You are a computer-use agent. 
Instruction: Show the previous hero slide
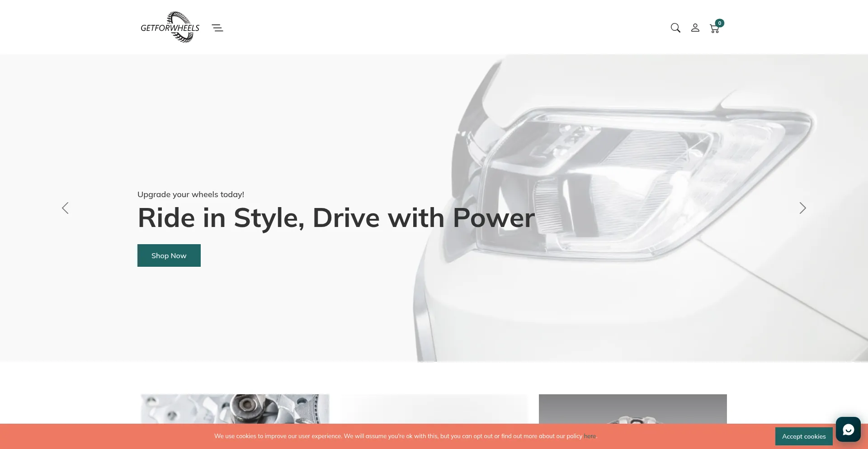65,208
